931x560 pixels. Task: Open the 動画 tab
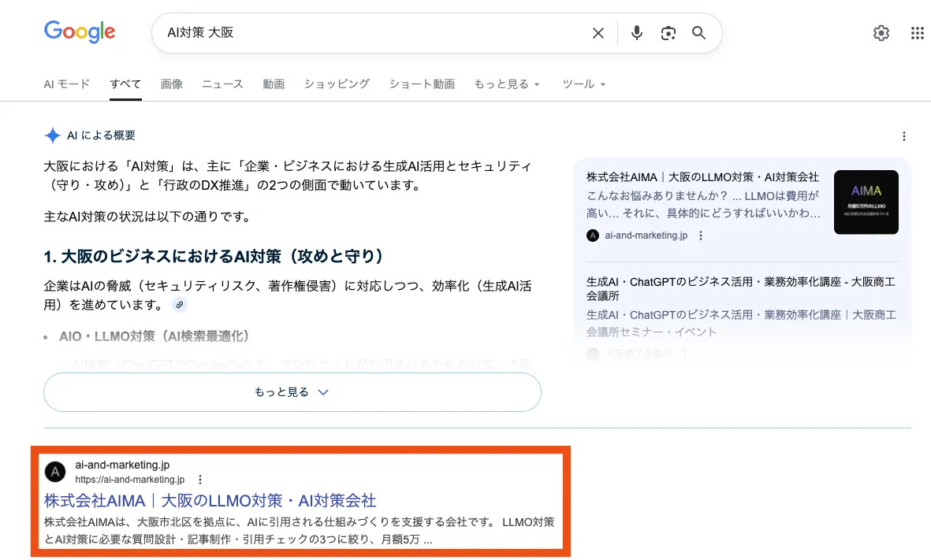[274, 84]
